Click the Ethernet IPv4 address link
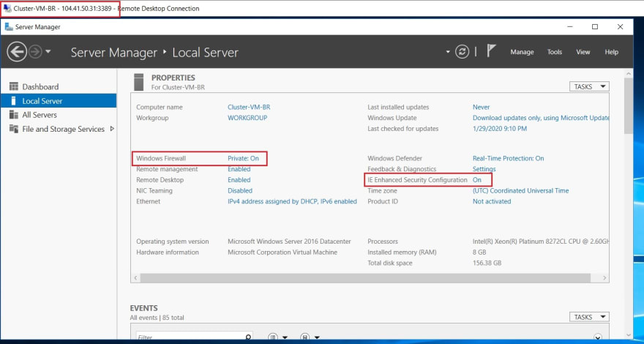The height and width of the screenshot is (344, 644). click(x=292, y=201)
